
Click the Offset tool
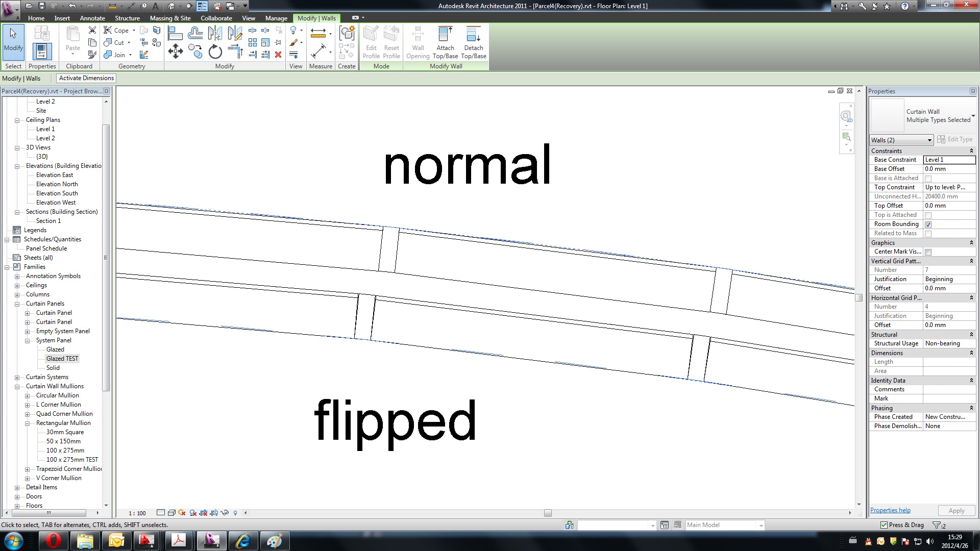pos(195,34)
